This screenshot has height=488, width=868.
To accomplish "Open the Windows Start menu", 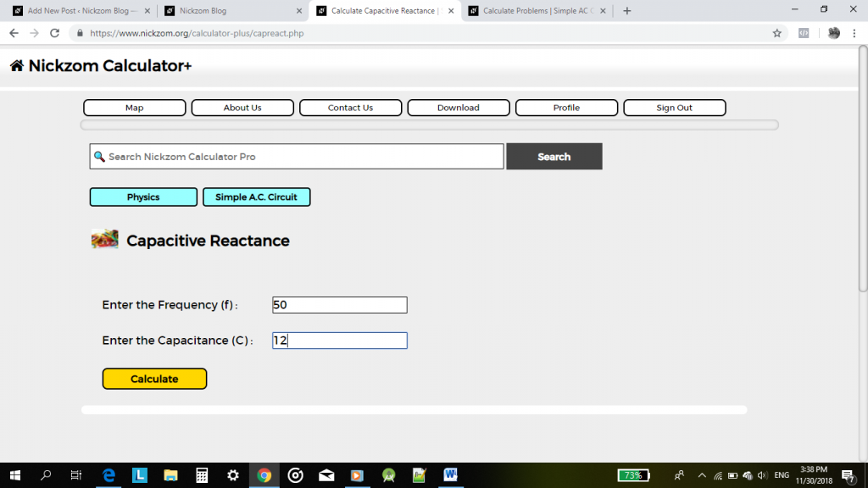I will point(15,475).
